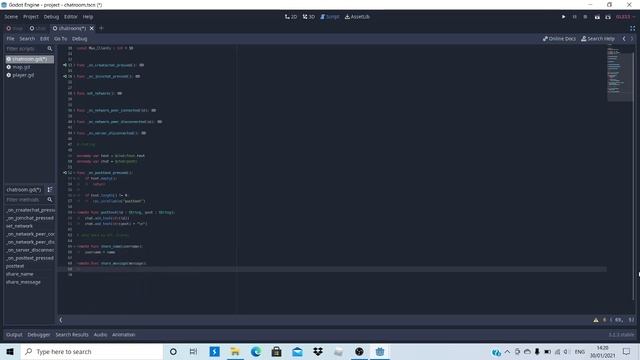640x360 pixels.
Task: Unfold the _on_createchat_pressed function
Action: click(74, 65)
